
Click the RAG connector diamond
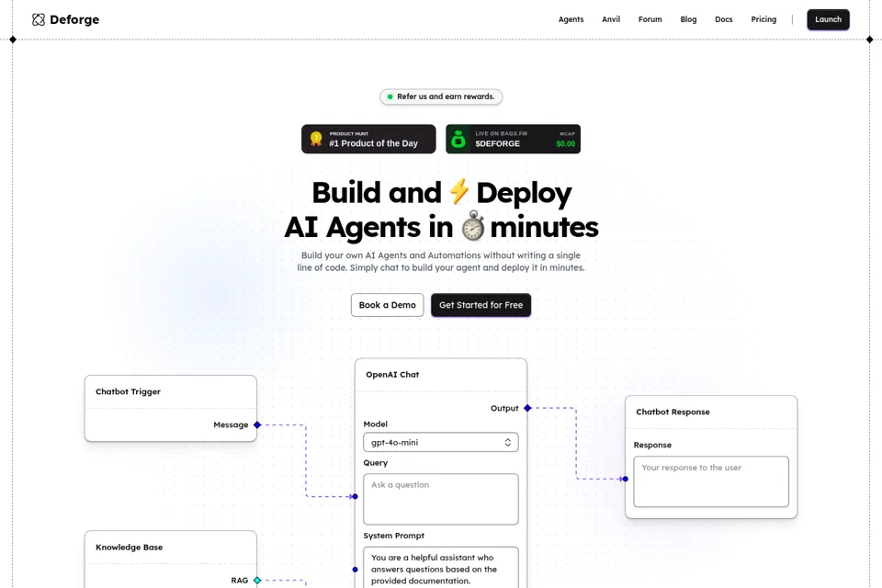coord(257,580)
